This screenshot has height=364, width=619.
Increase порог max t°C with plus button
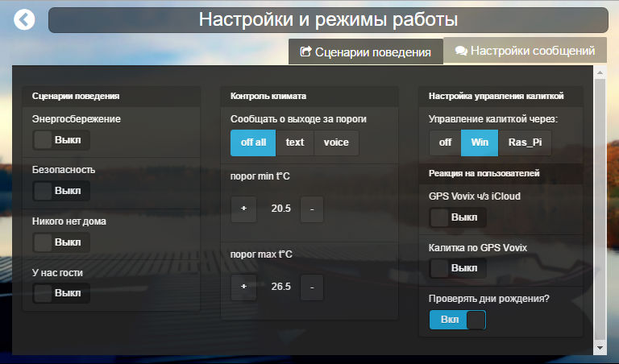coord(243,287)
